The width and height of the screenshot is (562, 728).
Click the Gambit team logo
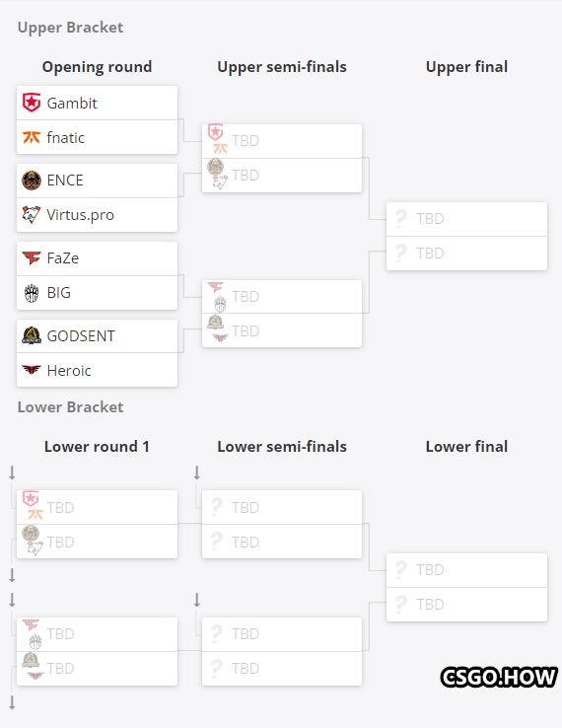tap(32, 103)
